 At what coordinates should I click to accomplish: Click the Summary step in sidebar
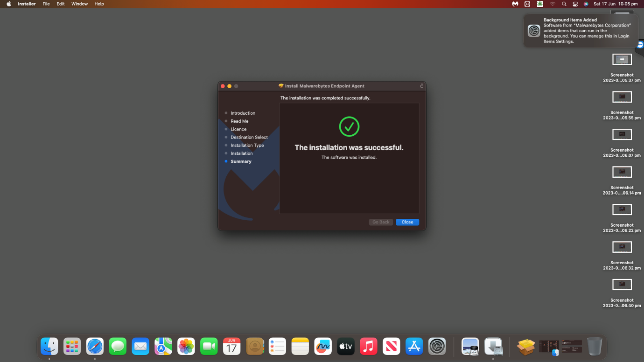[x=241, y=161]
